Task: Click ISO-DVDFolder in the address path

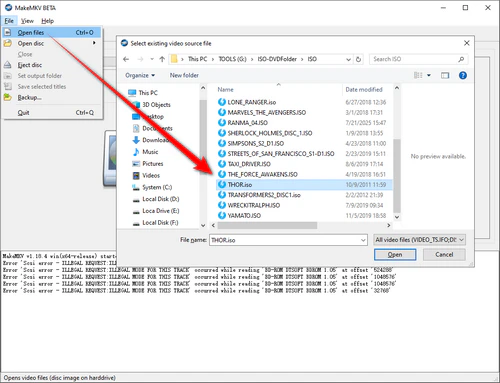Action: [277, 59]
